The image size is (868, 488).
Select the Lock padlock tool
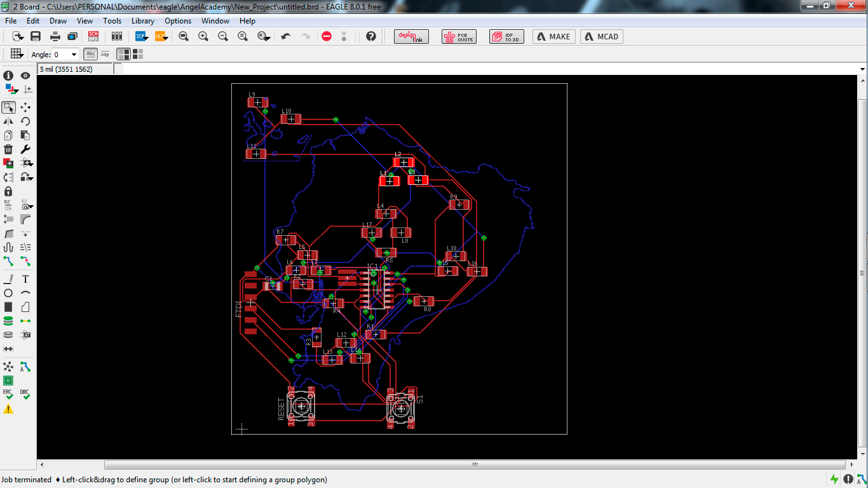(x=8, y=191)
